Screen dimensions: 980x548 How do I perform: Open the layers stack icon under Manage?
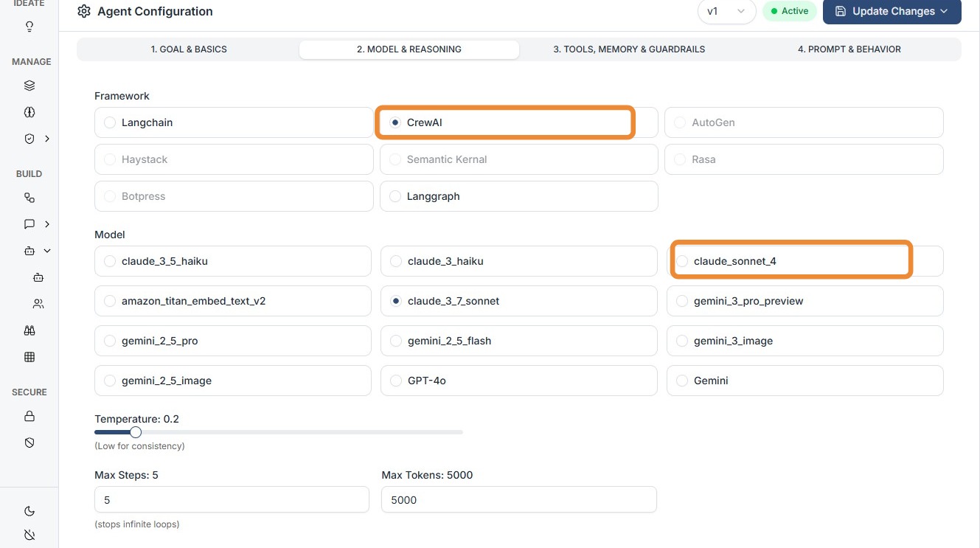coord(29,86)
